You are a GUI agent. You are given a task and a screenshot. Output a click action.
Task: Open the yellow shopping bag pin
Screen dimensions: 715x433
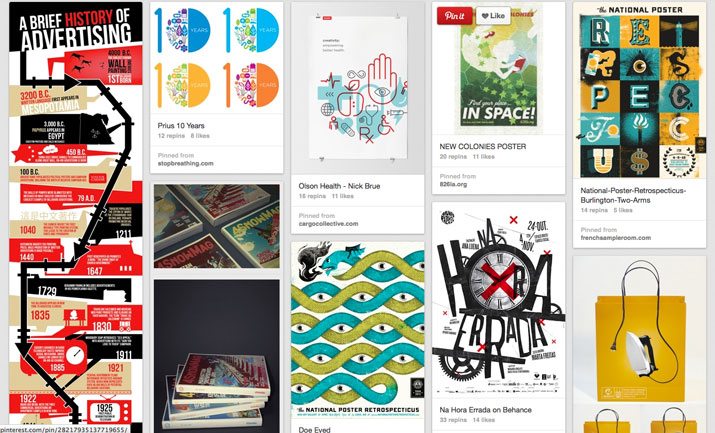[x=639, y=345]
